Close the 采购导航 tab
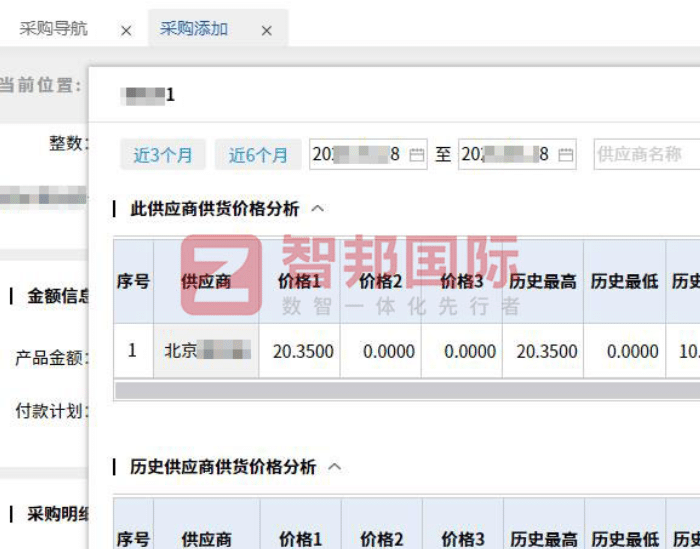Viewport: 700px width, 549px height. click(x=126, y=31)
